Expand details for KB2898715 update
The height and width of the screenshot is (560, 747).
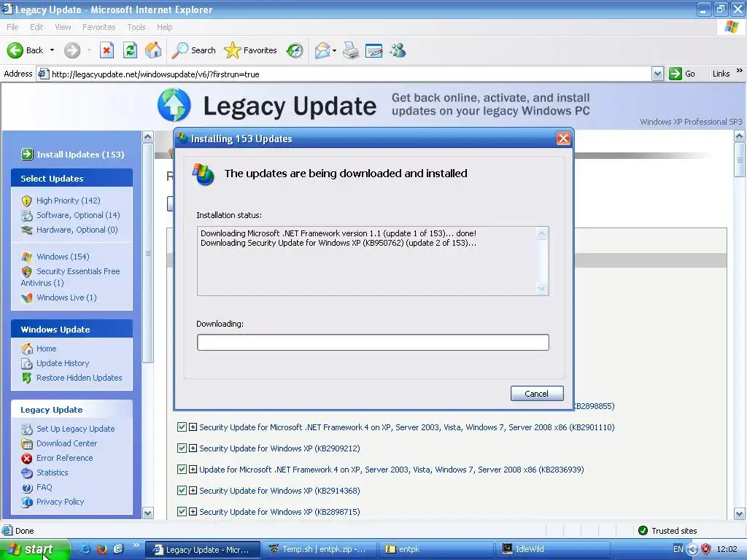coord(193,511)
